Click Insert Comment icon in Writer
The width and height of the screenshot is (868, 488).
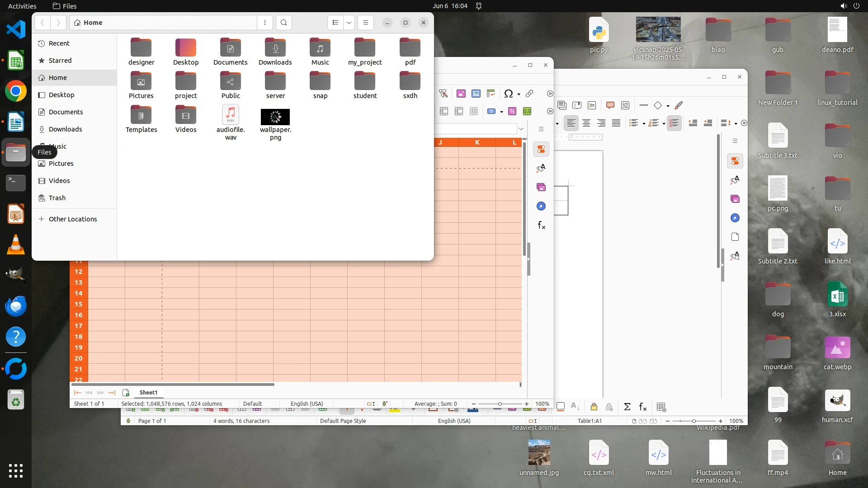point(610,105)
